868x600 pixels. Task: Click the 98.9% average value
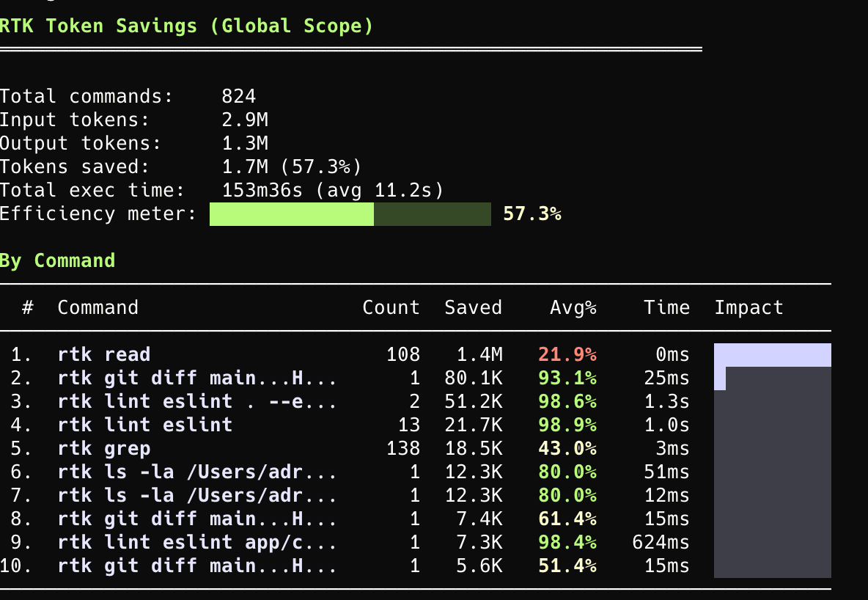click(x=567, y=425)
